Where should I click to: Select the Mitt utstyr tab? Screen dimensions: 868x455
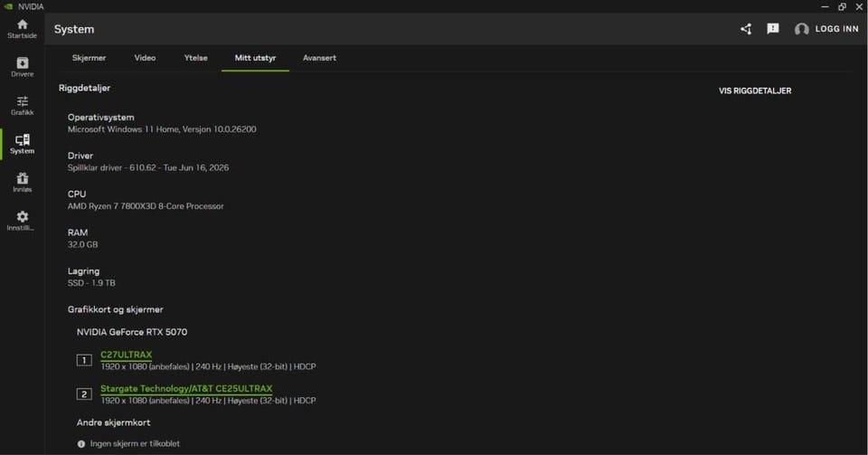point(255,58)
